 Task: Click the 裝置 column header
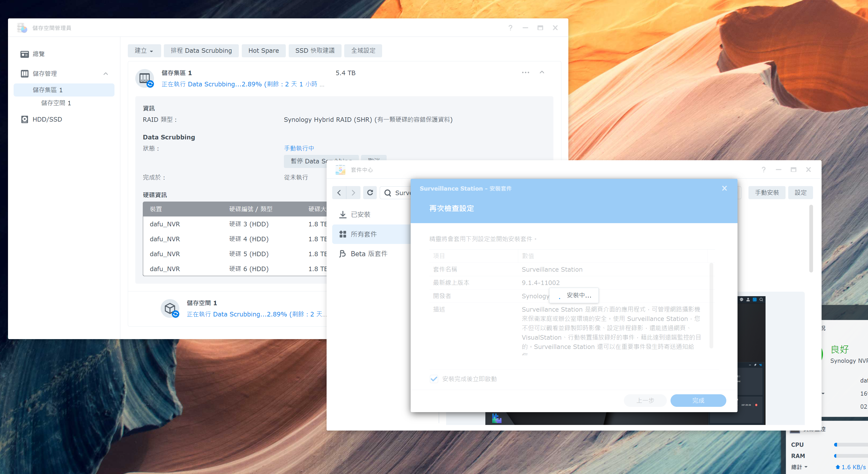[x=156, y=209]
